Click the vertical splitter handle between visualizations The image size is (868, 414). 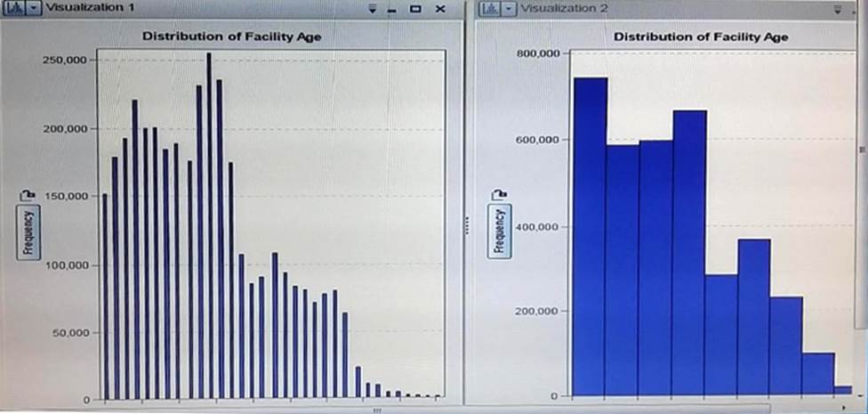(468, 228)
